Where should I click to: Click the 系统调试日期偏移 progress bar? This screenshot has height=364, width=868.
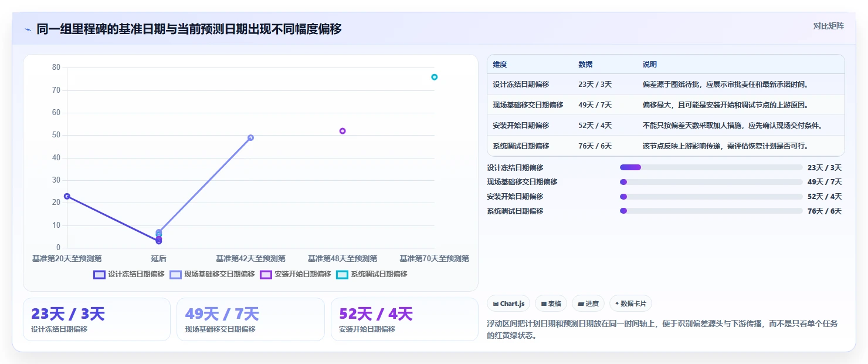[711, 211]
